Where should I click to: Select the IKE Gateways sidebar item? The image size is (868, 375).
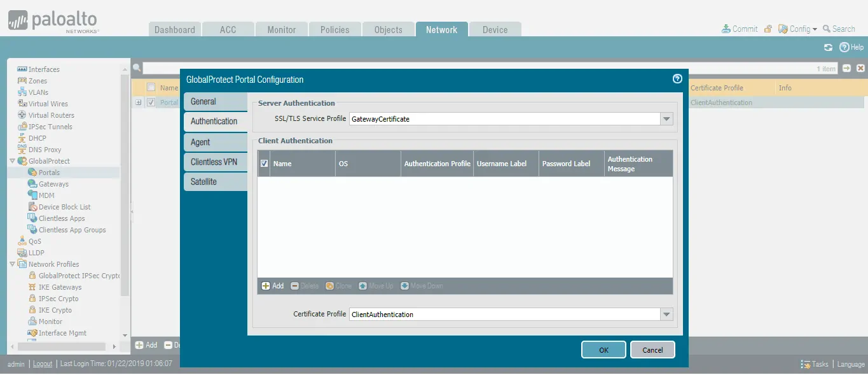point(60,287)
